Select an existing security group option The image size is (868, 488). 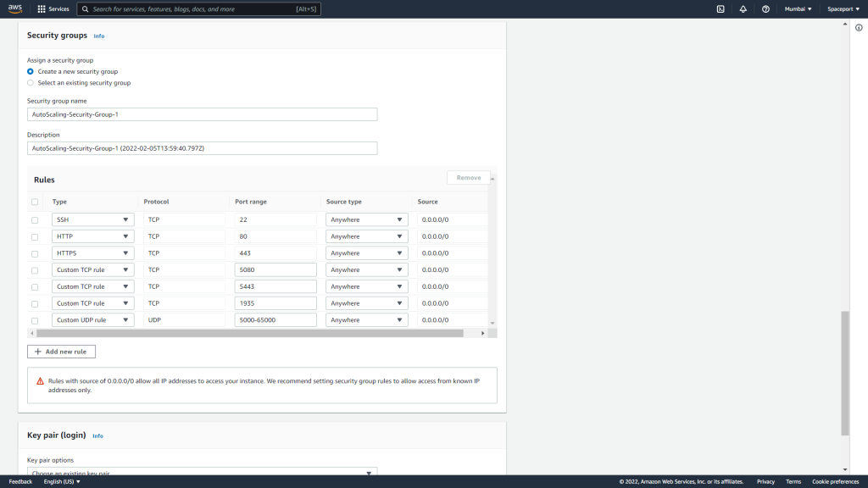(x=31, y=83)
